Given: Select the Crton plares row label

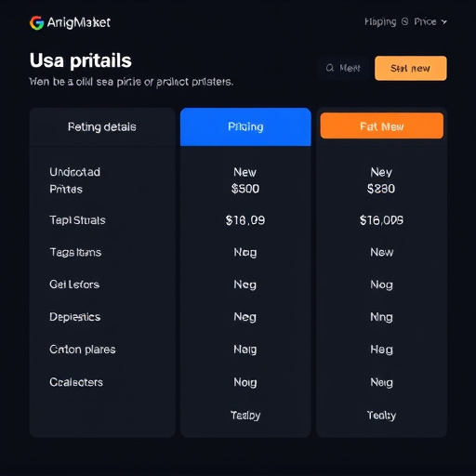Looking at the screenshot, I should pyautogui.click(x=83, y=350).
